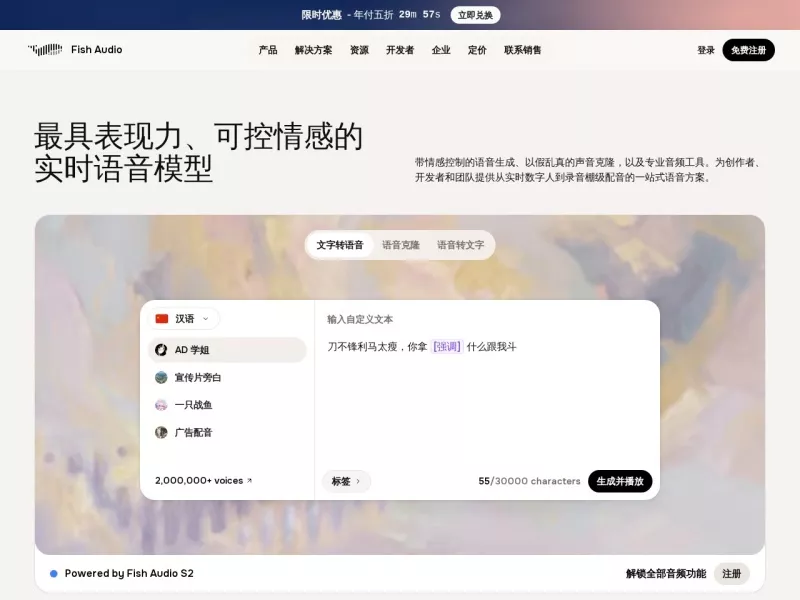This screenshot has height=600, width=800.
Task: Click the 限时优惠 promo banner text
Action: click(321, 15)
